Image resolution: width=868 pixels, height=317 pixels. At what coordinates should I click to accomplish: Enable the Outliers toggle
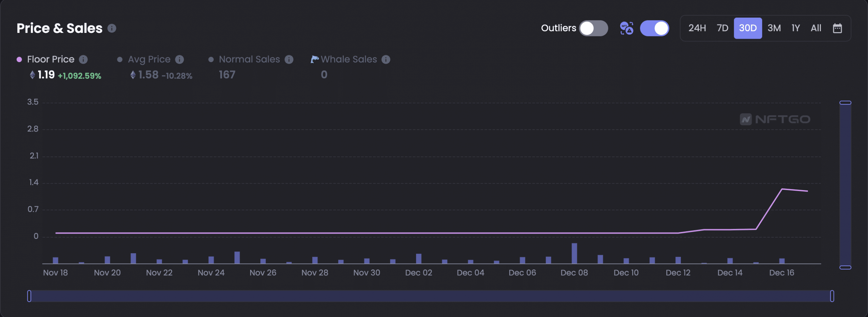593,28
